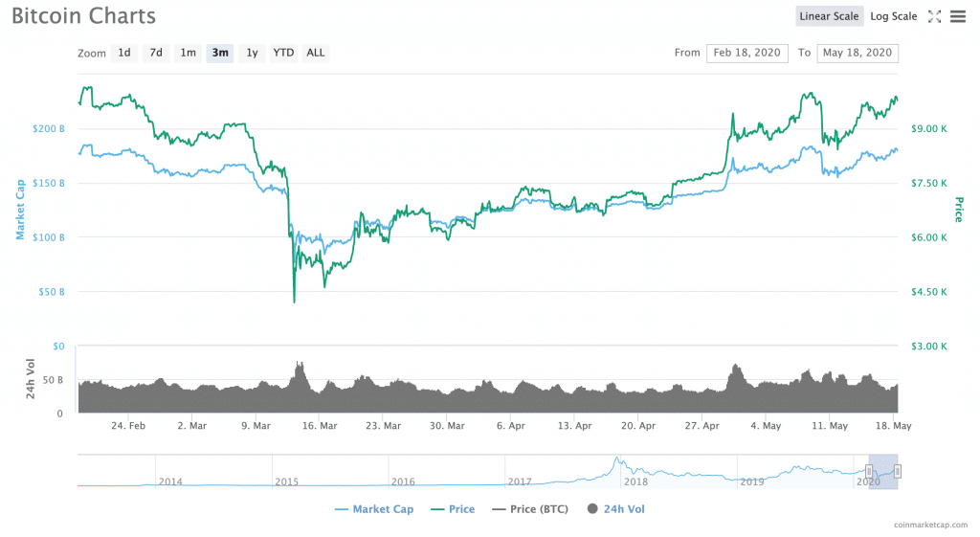The image size is (980, 537).
Task: Select YTD zoom range
Action: 283,53
